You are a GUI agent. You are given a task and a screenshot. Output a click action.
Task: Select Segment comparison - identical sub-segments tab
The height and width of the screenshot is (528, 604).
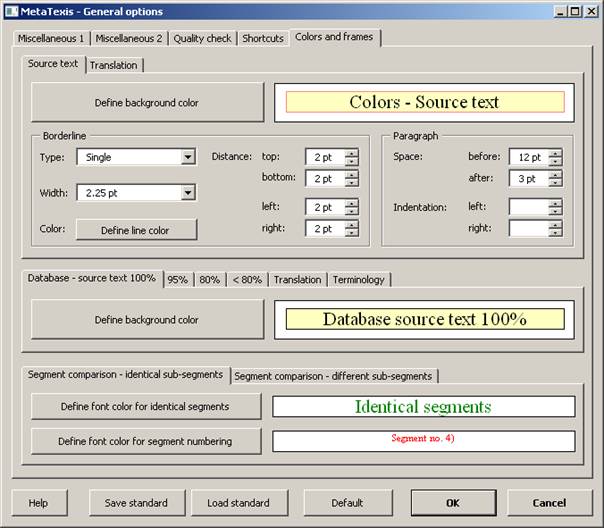(125, 374)
